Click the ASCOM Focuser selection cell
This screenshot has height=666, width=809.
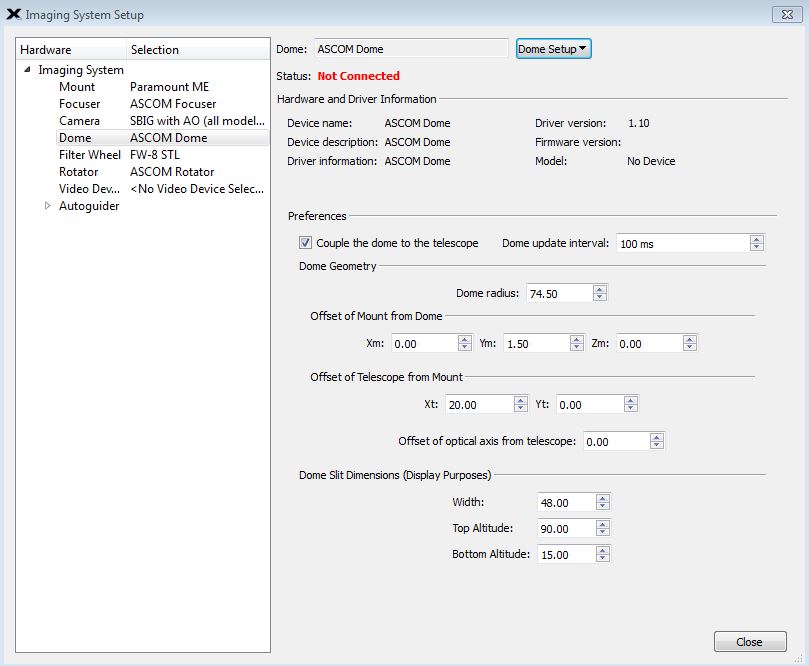tap(173, 104)
